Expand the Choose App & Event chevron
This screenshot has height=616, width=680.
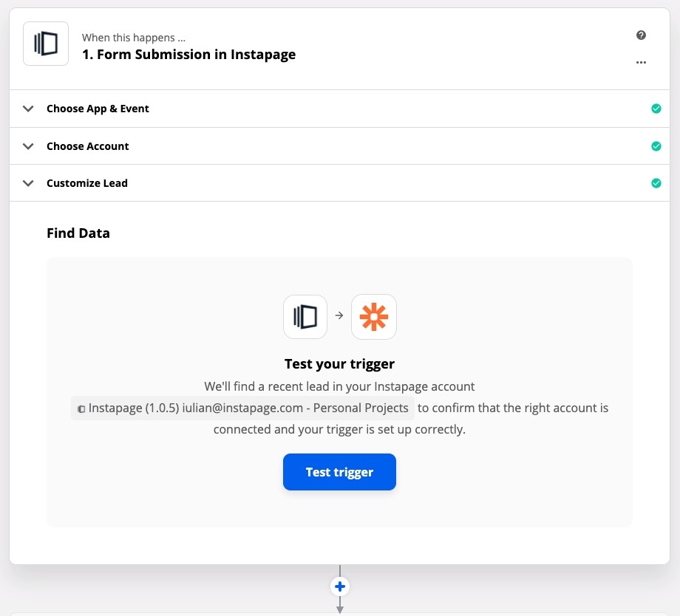(x=28, y=109)
